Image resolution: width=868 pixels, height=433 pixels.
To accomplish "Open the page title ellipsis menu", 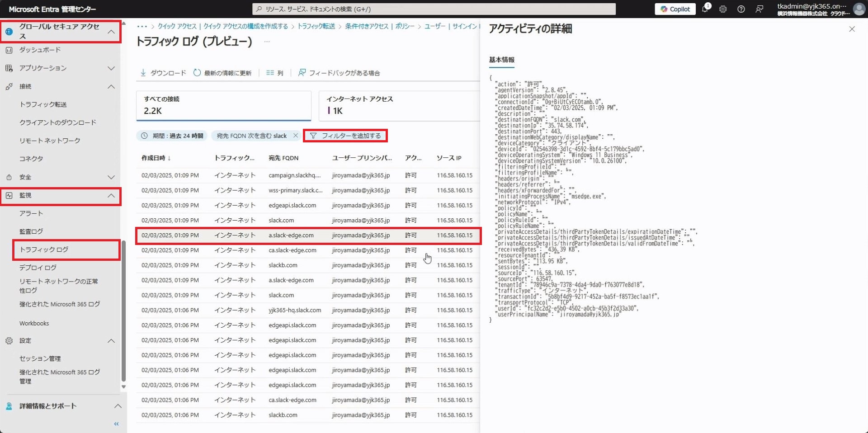I will [x=267, y=42].
